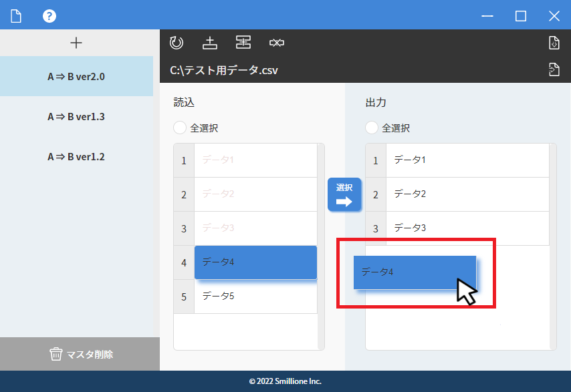Image resolution: width=571 pixels, height=392 pixels.
Task: Click the add row toolbar icon
Action: pos(210,43)
